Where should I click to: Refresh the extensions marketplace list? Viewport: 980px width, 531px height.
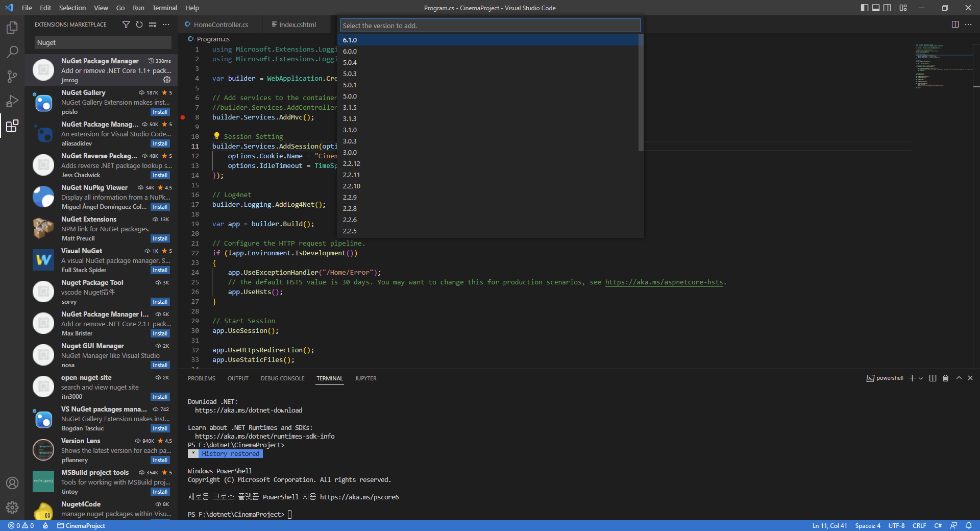[x=139, y=25]
